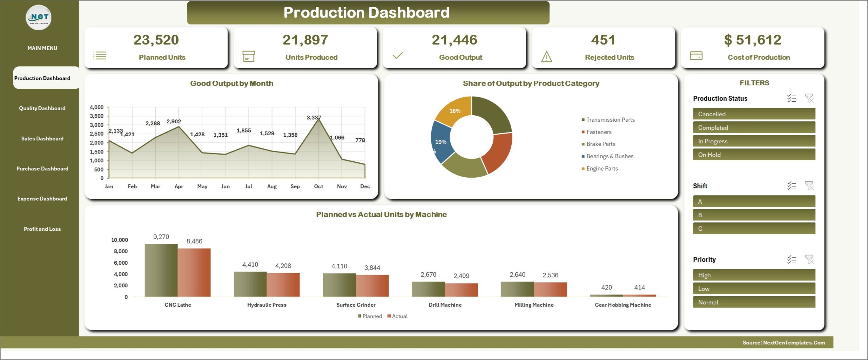Filter by Shift C
This screenshot has width=868, height=360.
pos(754,228)
